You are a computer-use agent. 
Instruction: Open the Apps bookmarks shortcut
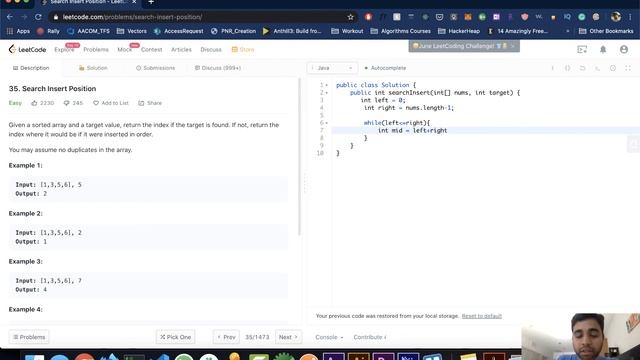(x=18, y=31)
